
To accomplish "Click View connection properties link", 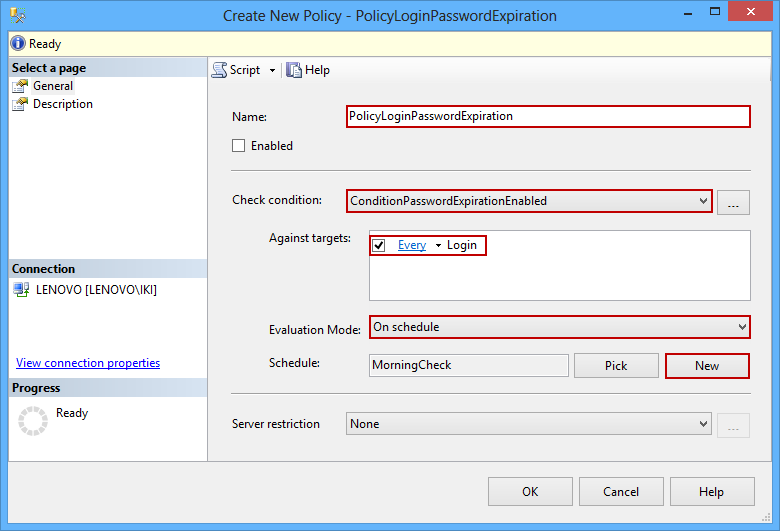I will [x=88, y=363].
